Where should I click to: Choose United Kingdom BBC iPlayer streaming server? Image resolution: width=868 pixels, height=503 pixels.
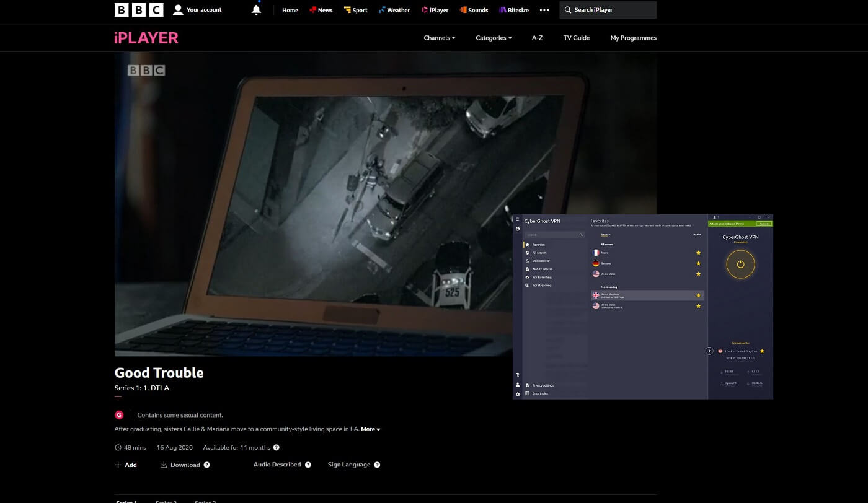(x=647, y=295)
